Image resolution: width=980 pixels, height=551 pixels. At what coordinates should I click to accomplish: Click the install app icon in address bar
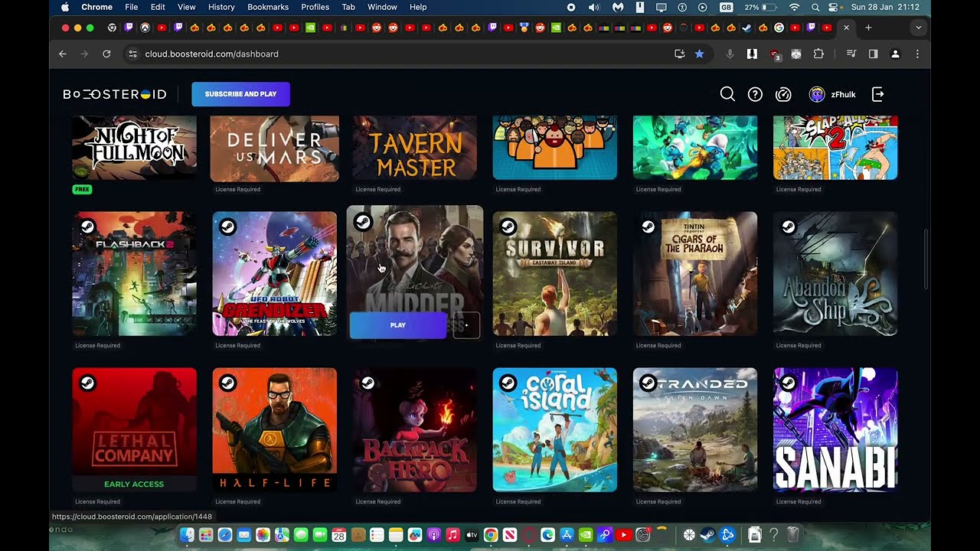[x=679, y=54]
